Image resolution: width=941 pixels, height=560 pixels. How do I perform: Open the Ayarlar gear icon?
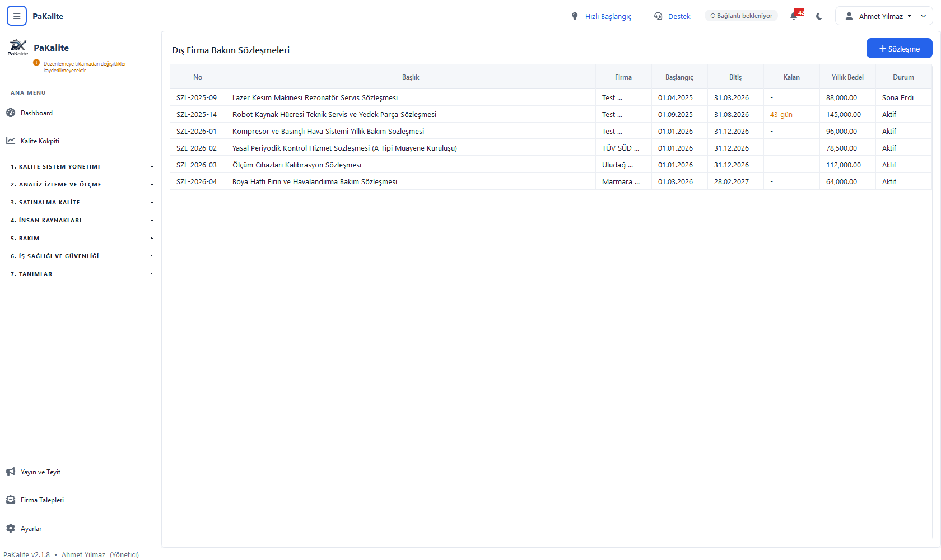point(11,529)
